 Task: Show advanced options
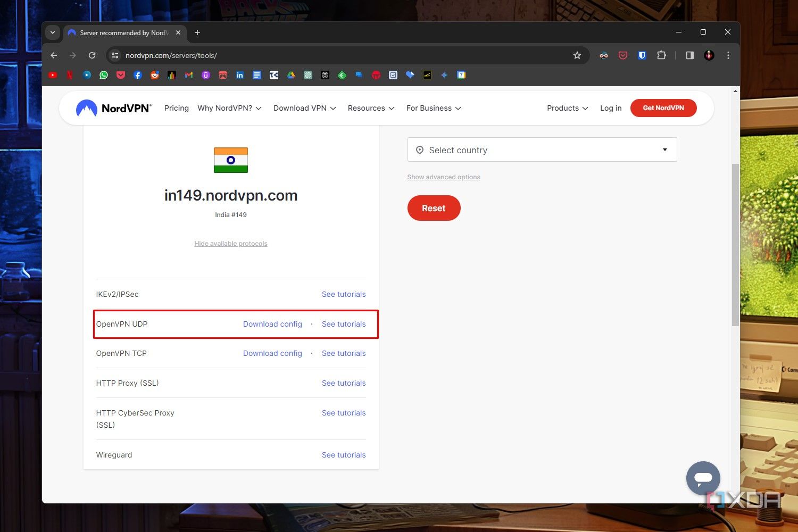(443, 177)
